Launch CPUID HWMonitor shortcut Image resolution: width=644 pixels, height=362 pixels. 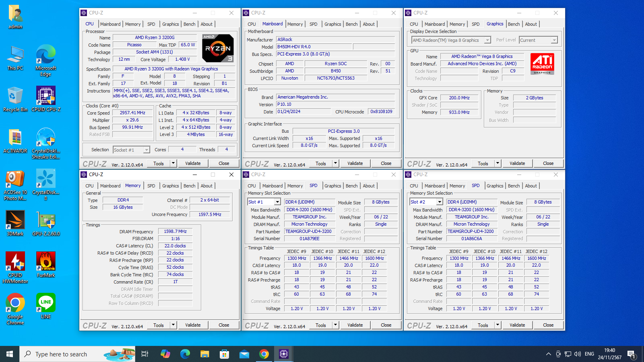[15, 267]
